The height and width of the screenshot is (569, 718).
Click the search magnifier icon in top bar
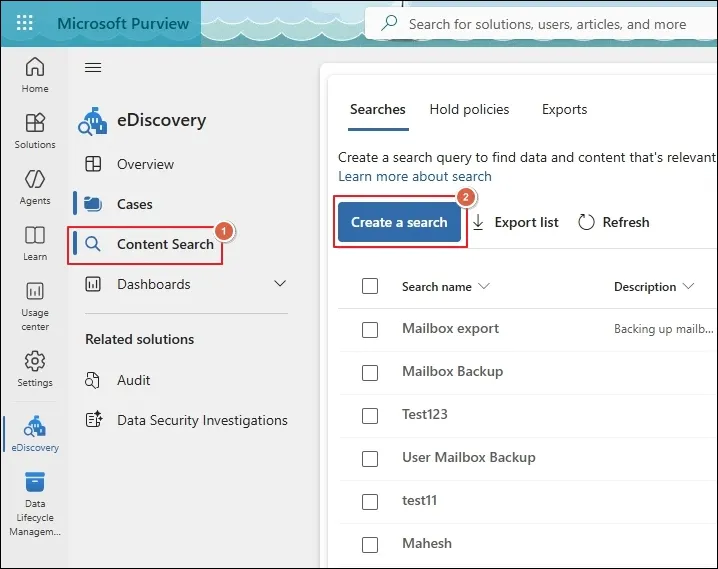pos(389,23)
